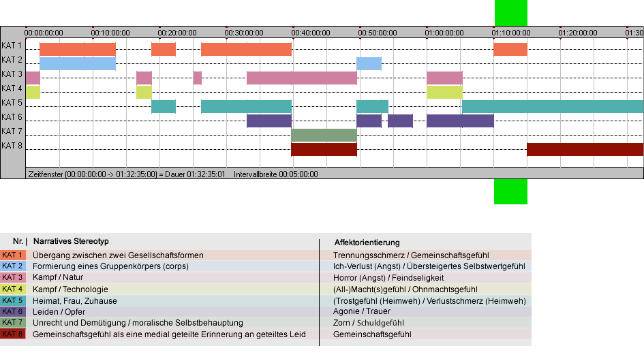Image resolution: width=644 pixels, height=361 pixels.
Task: Select the first light blue KAT 2 segment
Action: pos(78,63)
